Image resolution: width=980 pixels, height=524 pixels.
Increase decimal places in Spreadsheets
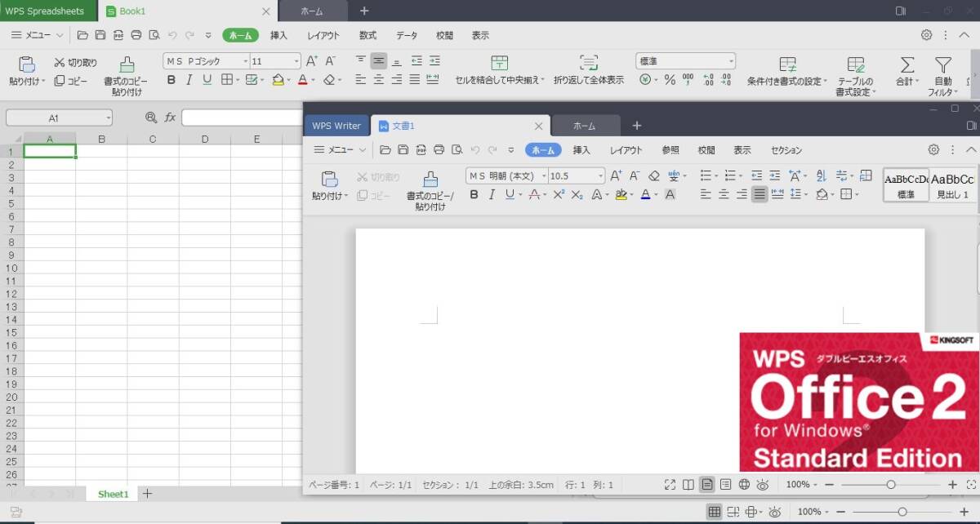[707, 80]
